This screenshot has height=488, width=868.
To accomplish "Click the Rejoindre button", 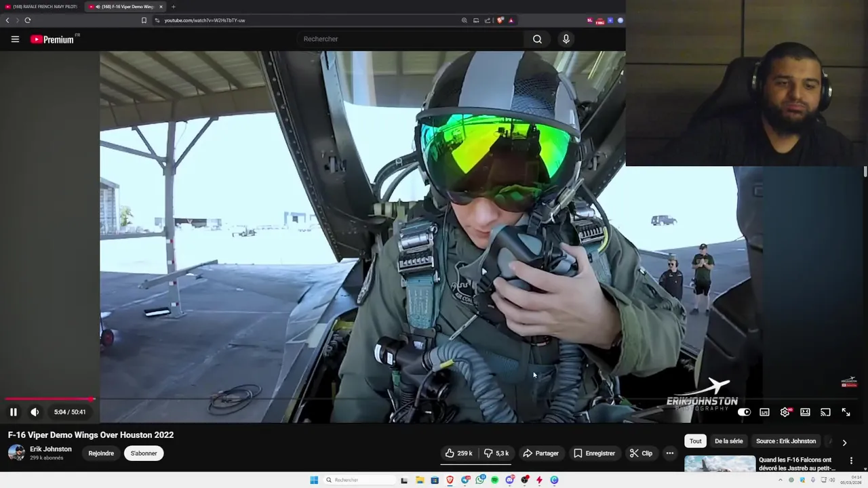I will pos(101,453).
